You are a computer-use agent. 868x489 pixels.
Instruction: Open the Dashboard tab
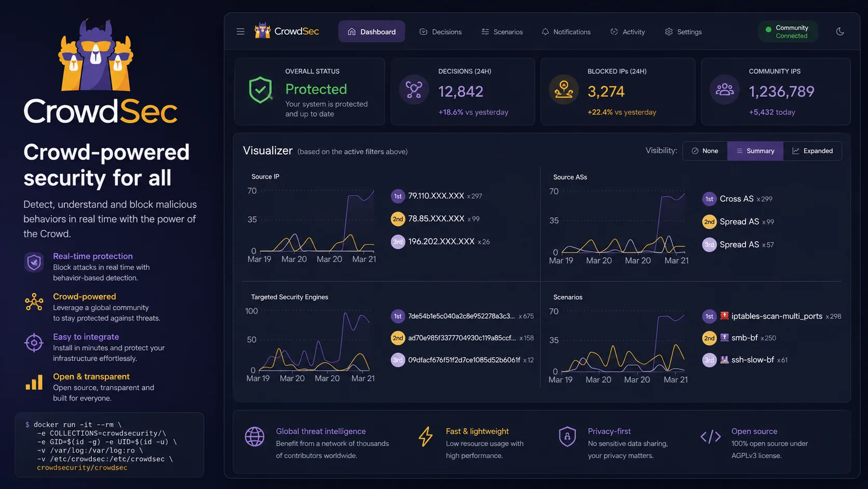point(372,32)
